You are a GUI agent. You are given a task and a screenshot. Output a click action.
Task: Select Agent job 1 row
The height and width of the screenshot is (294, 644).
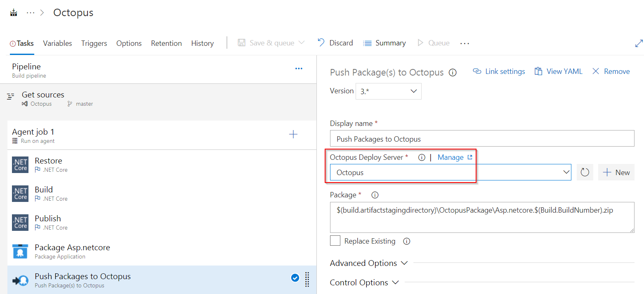point(162,135)
